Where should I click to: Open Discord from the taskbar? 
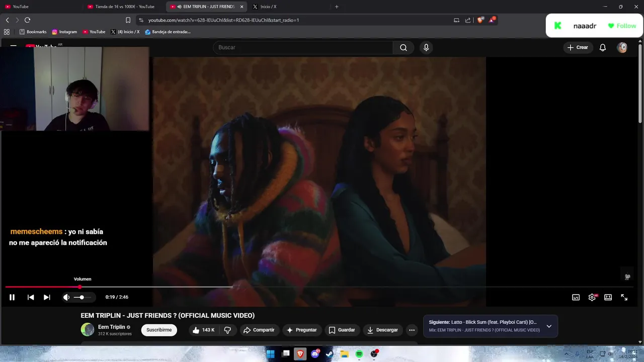[315, 354]
